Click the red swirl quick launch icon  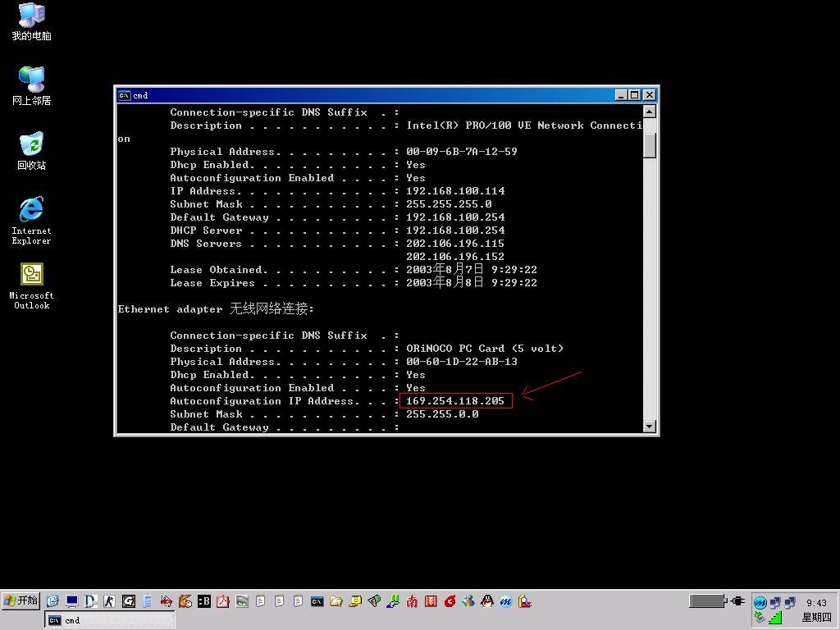coord(450,601)
